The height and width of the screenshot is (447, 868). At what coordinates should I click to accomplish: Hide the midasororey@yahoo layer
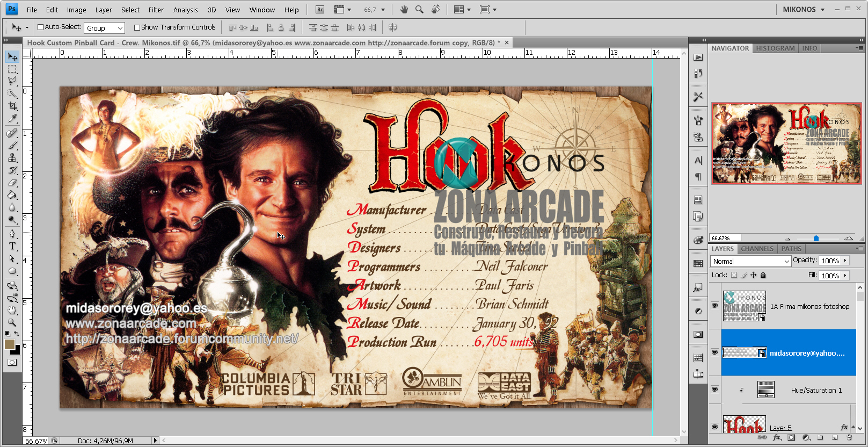coord(714,352)
